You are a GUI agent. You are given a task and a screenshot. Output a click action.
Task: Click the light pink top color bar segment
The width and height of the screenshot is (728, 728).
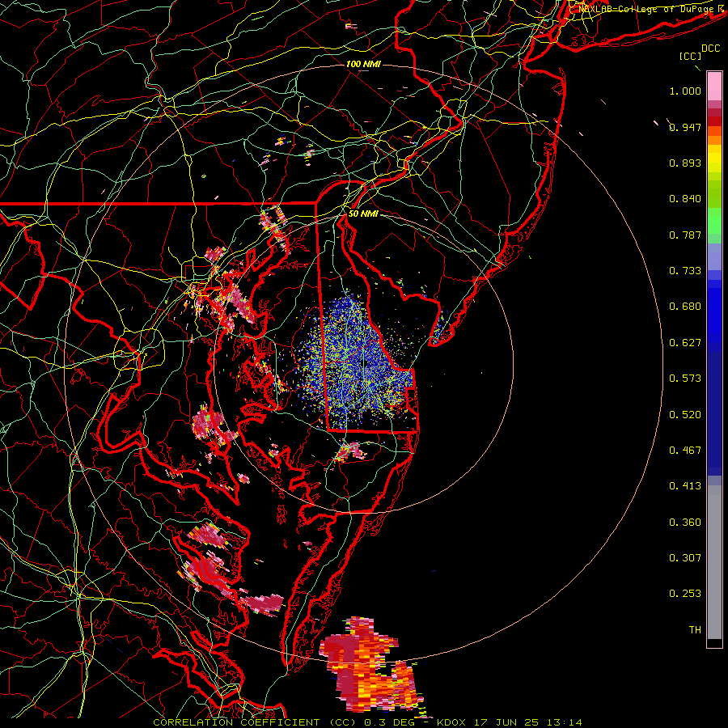[714, 86]
